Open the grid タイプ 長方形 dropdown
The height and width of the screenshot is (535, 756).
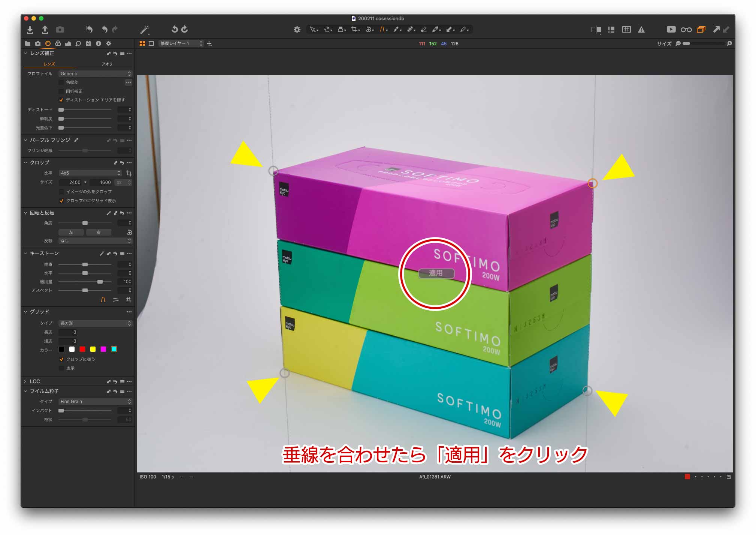(x=96, y=323)
